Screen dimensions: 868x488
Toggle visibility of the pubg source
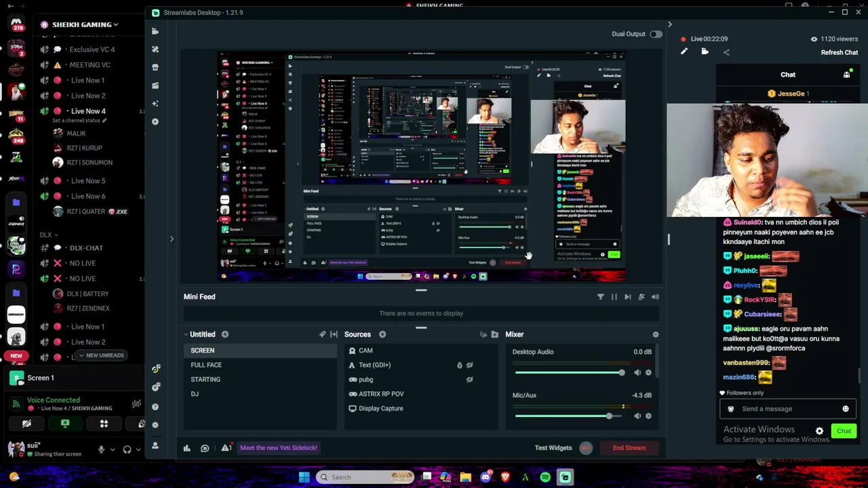pyautogui.click(x=469, y=380)
